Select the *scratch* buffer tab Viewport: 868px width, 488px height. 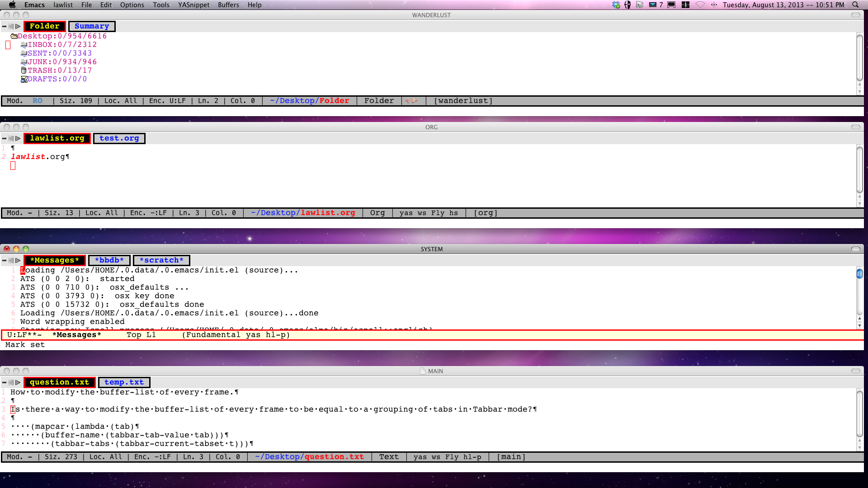click(x=161, y=260)
